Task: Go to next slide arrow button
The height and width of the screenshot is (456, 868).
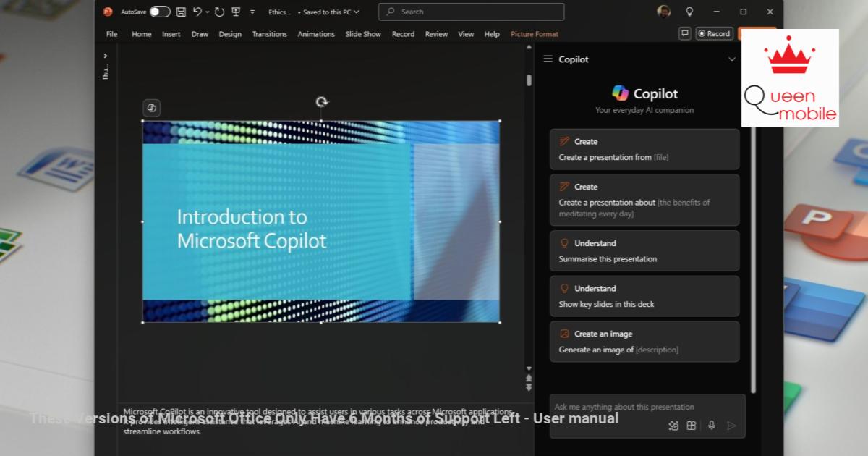Action: (x=529, y=387)
